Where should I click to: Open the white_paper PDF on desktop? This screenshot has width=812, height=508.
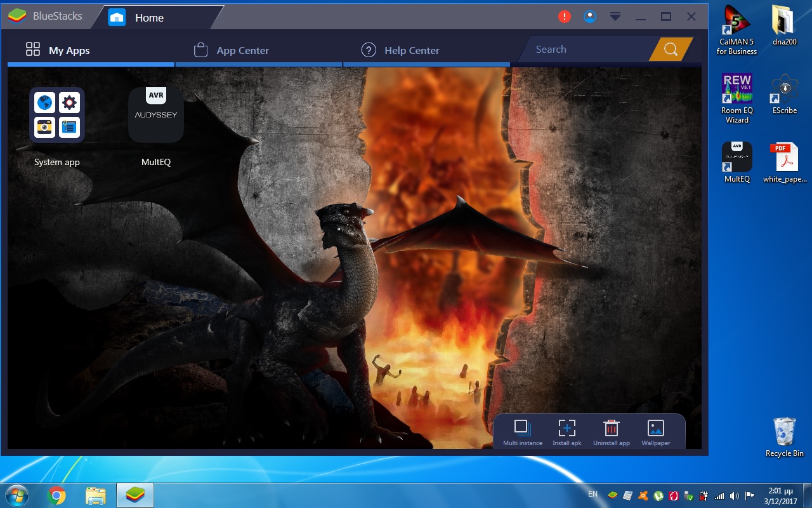784,163
